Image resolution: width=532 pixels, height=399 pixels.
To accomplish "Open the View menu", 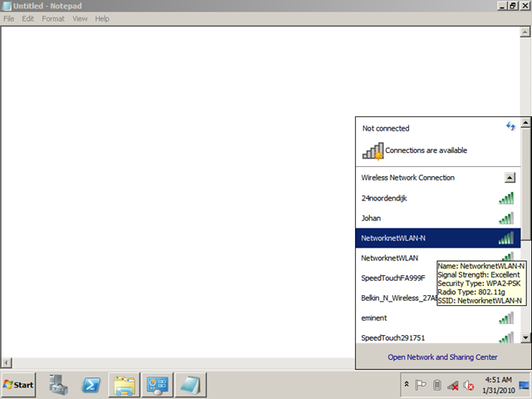I will point(80,18).
